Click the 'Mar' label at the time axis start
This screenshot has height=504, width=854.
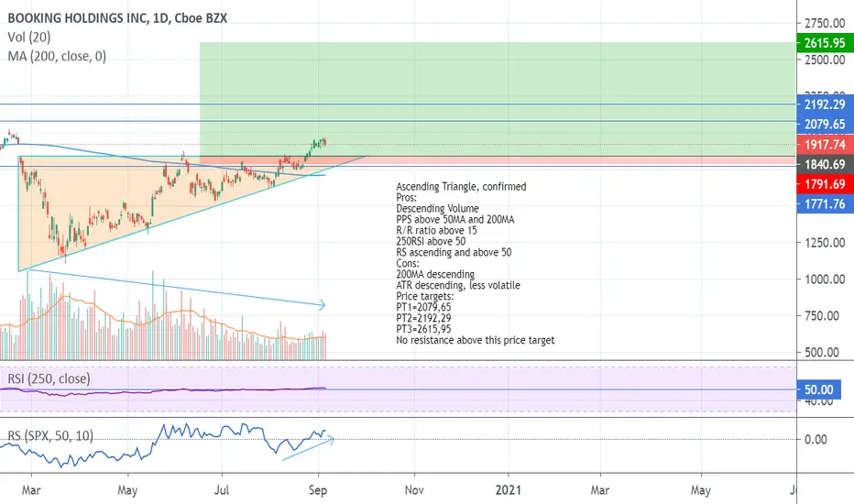(x=31, y=490)
